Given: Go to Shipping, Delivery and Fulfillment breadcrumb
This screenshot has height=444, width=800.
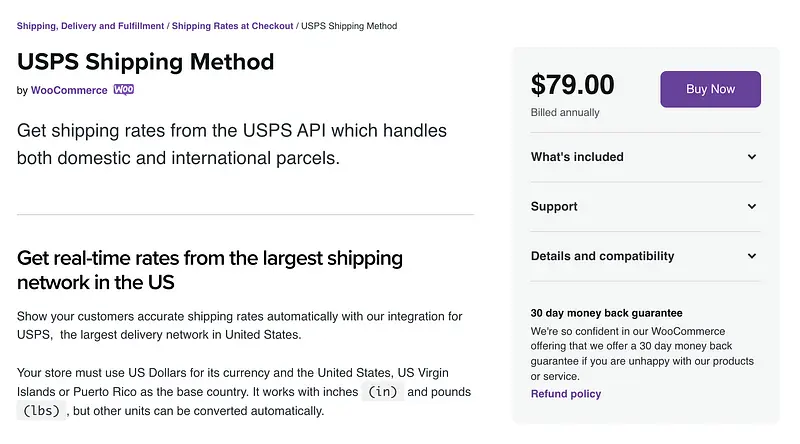Looking at the screenshot, I should [90, 26].
